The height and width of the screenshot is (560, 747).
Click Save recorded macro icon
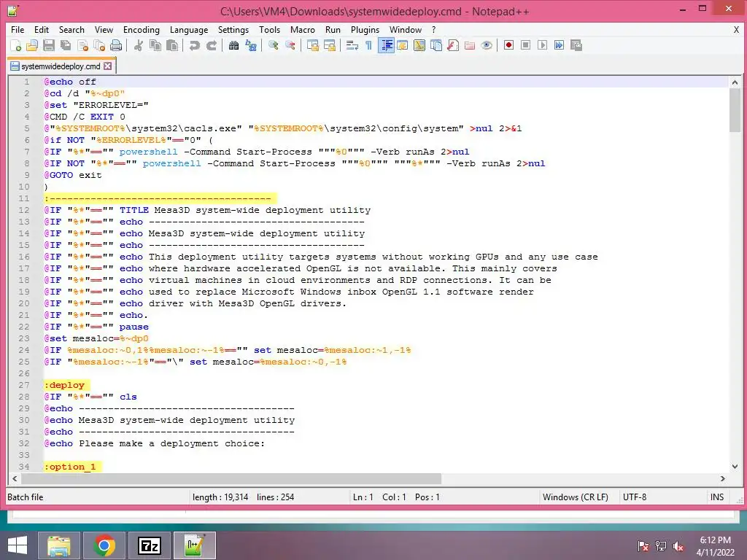(576, 45)
